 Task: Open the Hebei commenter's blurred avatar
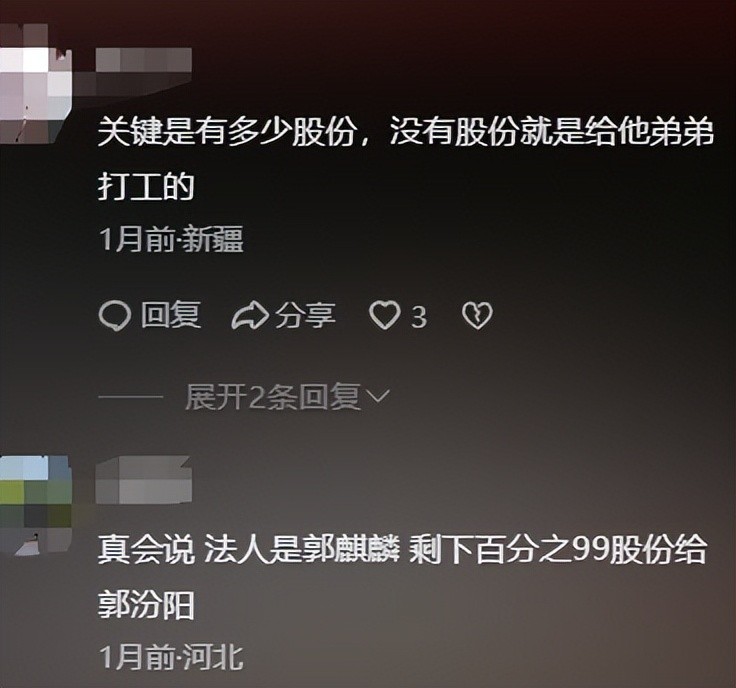[35, 505]
